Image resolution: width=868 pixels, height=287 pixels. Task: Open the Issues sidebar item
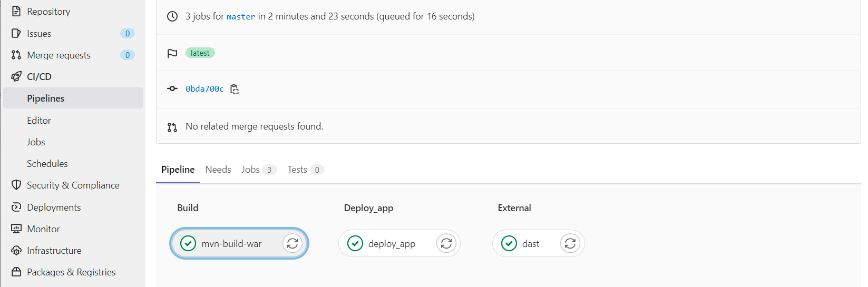[x=39, y=34]
